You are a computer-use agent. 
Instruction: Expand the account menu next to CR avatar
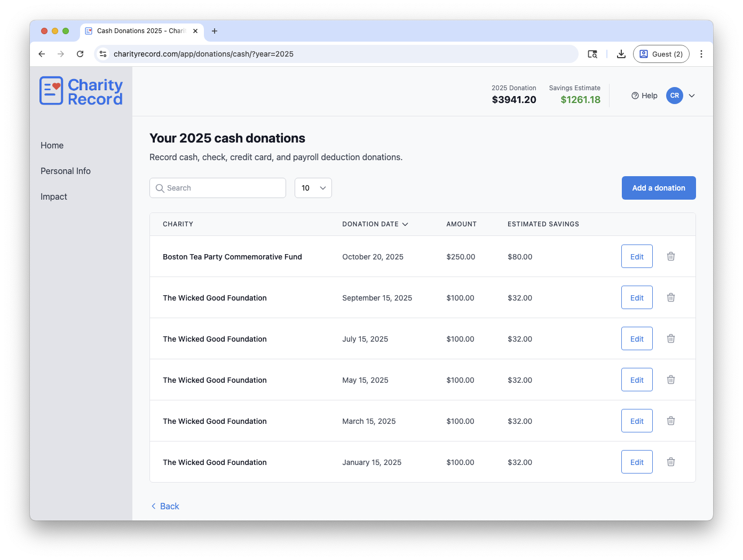click(692, 96)
